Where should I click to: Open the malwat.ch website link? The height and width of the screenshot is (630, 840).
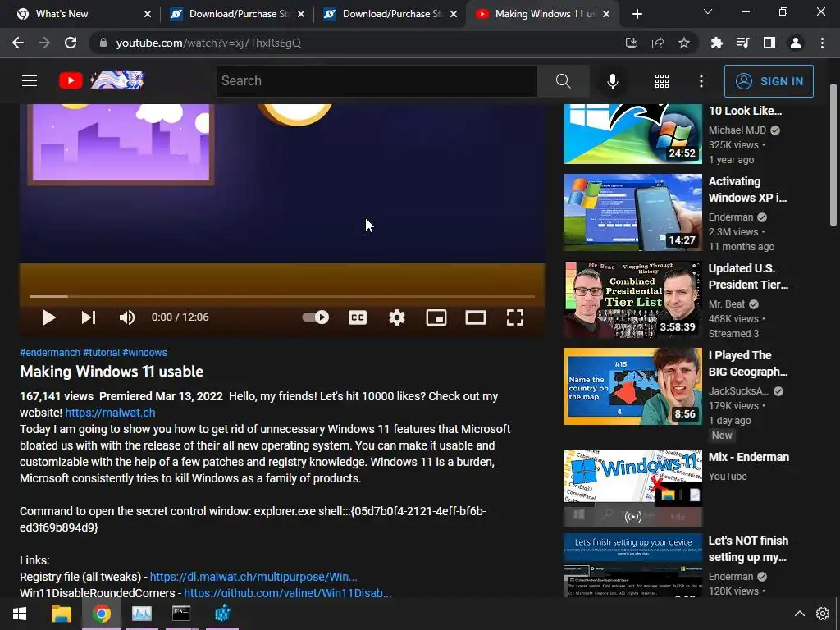tap(111, 413)
